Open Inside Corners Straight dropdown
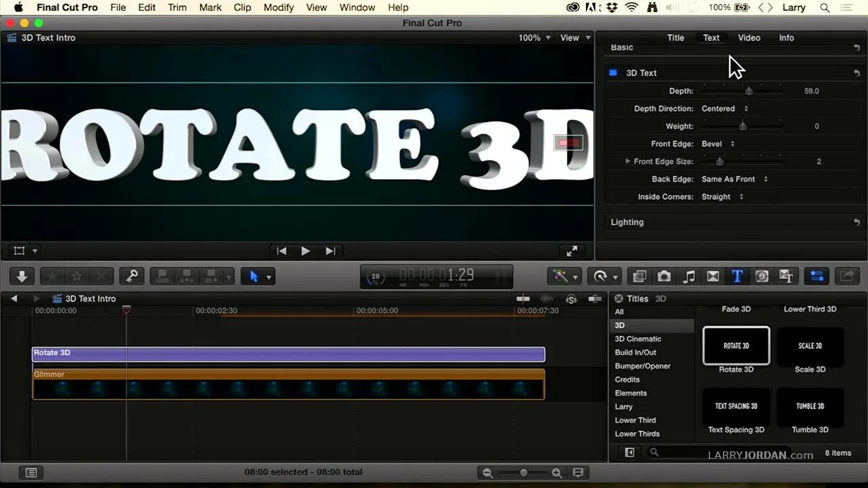The height and width of the screenshot is (488, 868). (722, 197)
